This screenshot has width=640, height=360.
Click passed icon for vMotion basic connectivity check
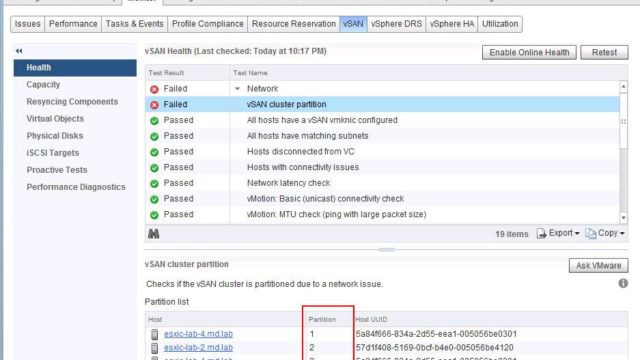pyautogui.click(x=154, y=199)
